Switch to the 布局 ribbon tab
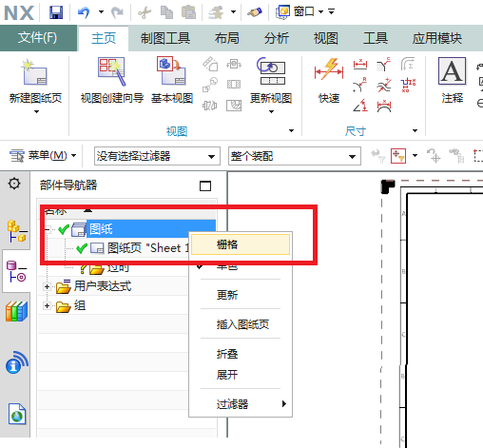 (x=227, y=38)
